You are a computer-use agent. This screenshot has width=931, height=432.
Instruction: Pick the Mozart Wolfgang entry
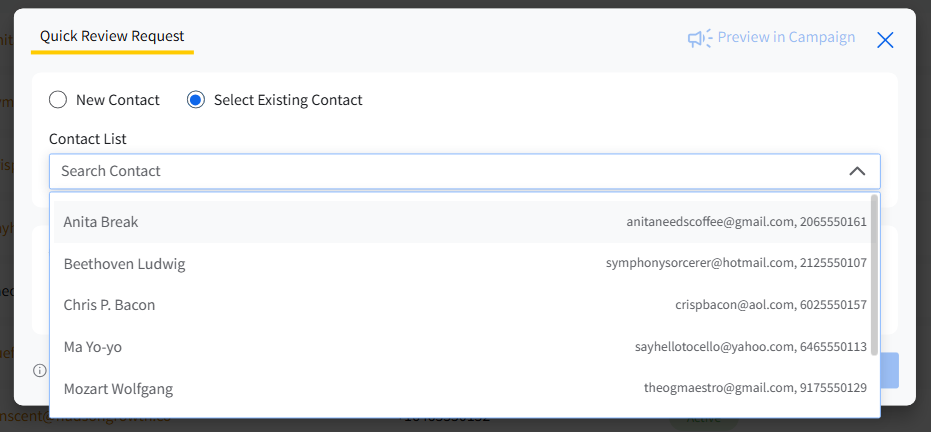[118, 388]
